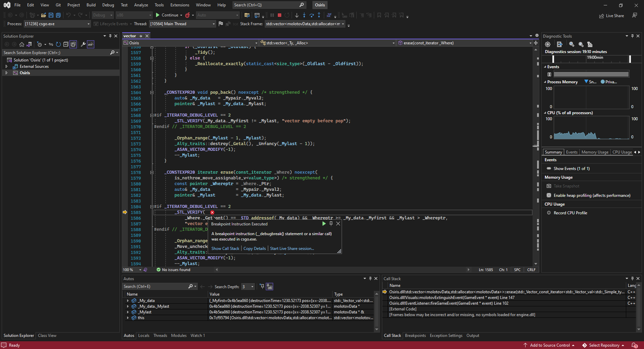Click Zoom Out in Diagnostic Tools

coord(581,44)
